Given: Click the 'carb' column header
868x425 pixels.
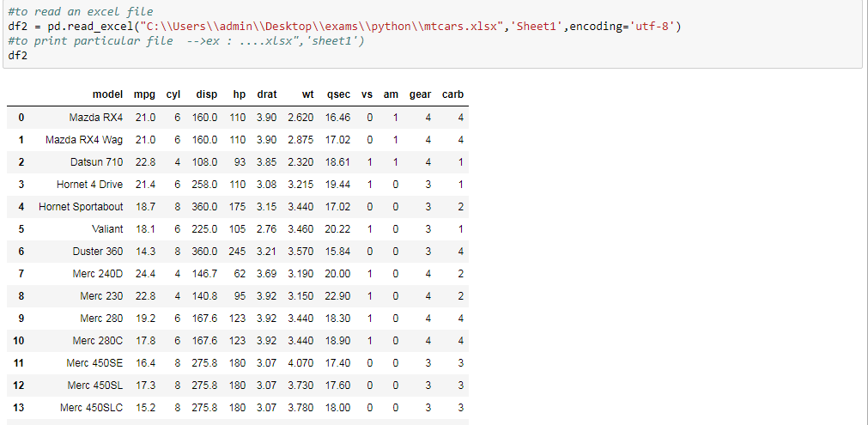Looking at the screenshot, I should [452, 94].
